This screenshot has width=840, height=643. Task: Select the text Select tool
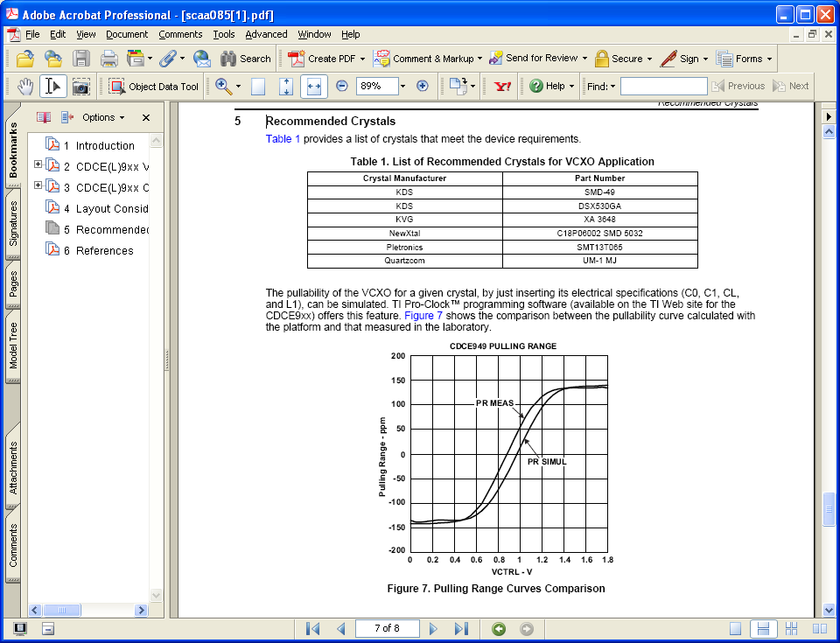[52, 87]
